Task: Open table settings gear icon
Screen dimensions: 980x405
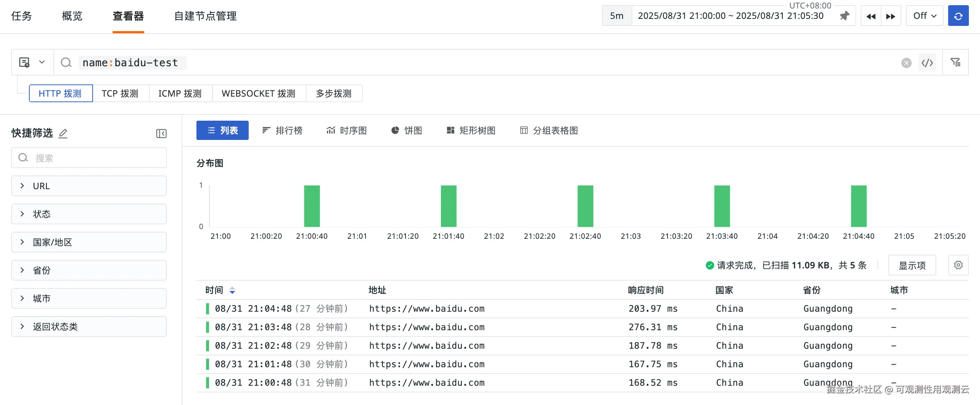Action: pyautogui.click(x=958, y=265)
